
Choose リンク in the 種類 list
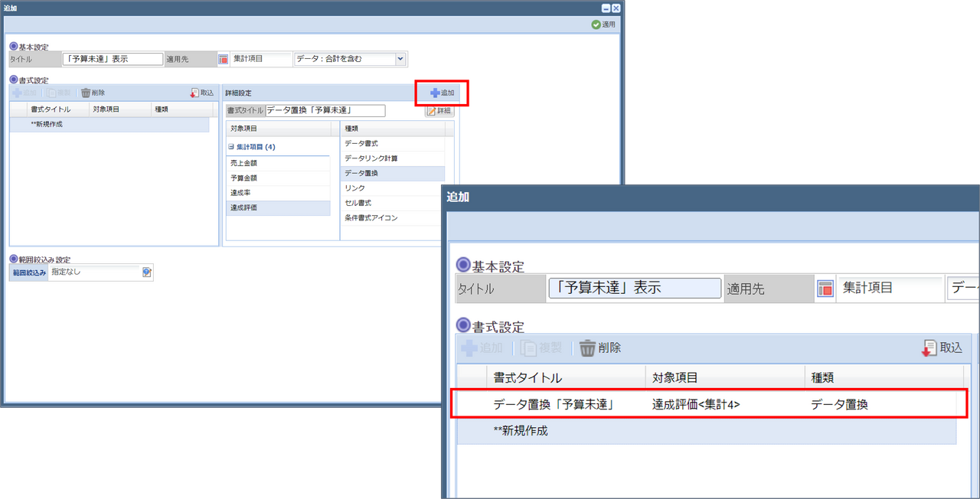[x=392, y=188]
